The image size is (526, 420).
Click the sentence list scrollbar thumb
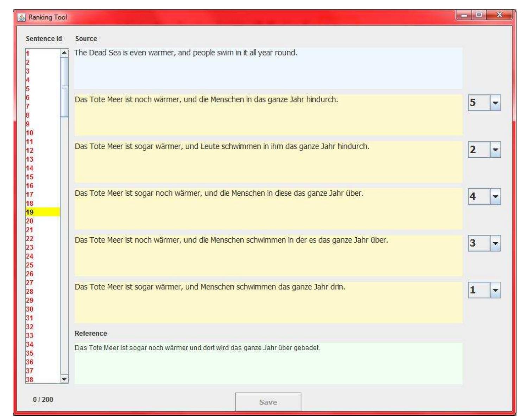pos(64,87)
